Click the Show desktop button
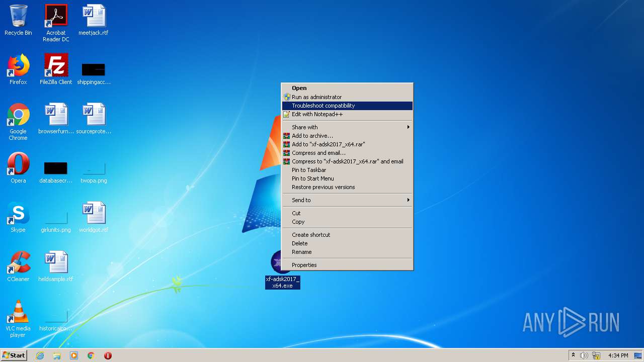 (639, 355)
